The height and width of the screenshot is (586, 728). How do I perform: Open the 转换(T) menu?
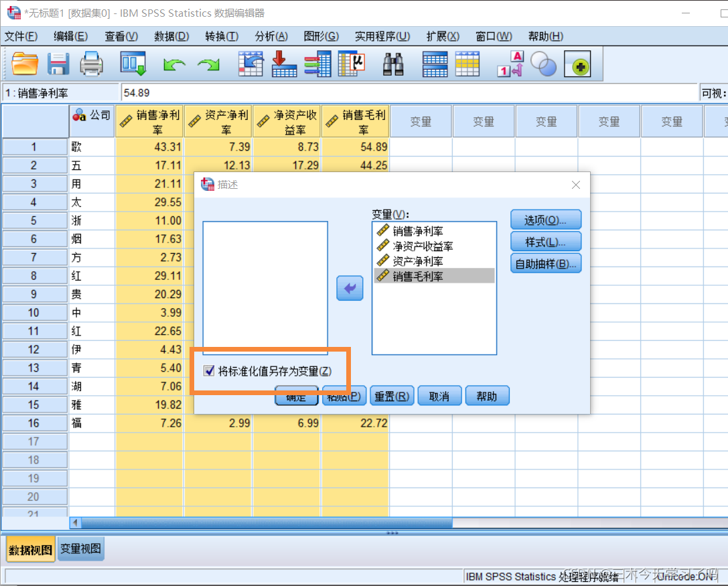point(222,36)
